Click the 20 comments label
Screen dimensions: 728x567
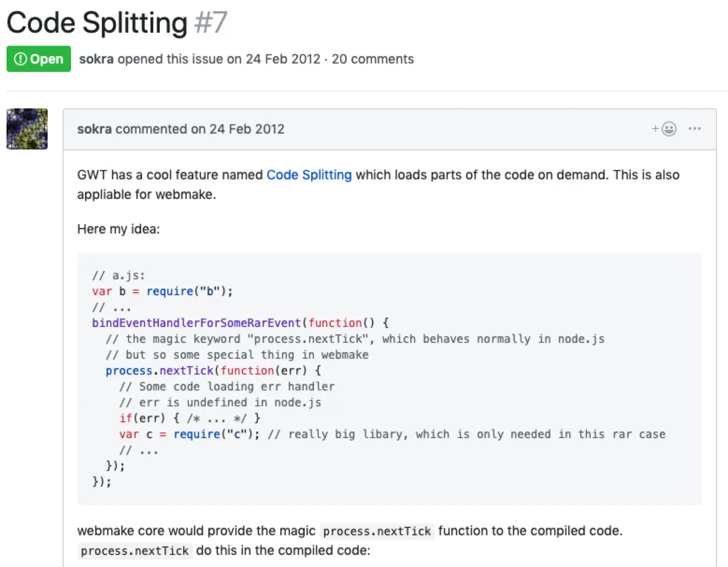[372, 59]
